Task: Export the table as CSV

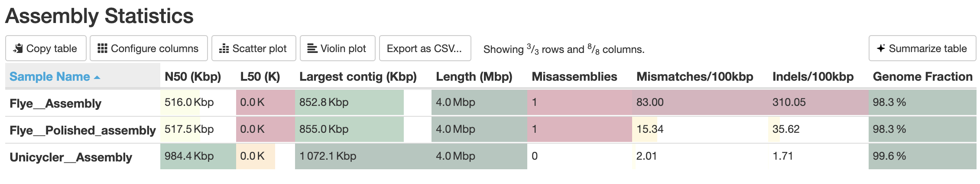Action: coord(425,49)
